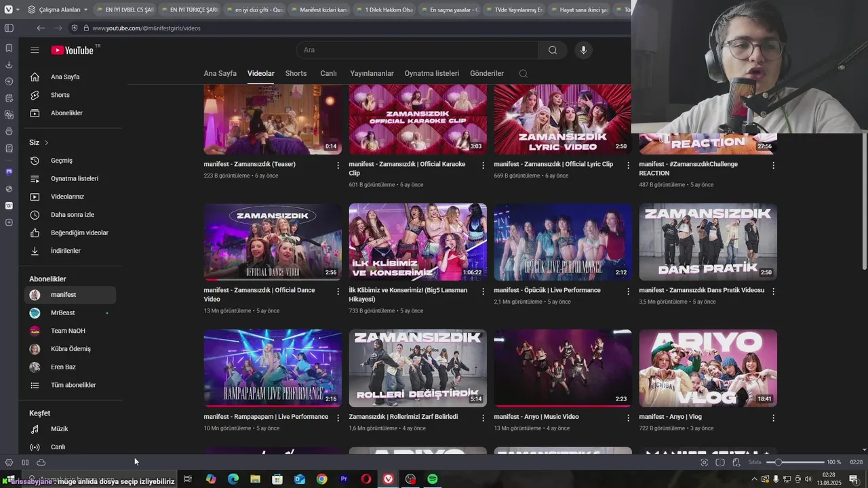Open options for Official Lyric Clip video
The image size is (868, 488).
click(628, 165)
